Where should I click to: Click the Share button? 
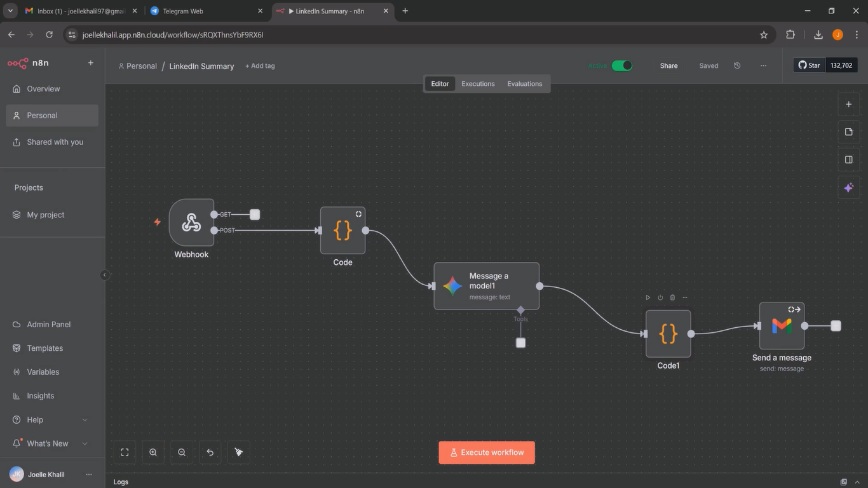pyautogui.click(x=668, y=65)
